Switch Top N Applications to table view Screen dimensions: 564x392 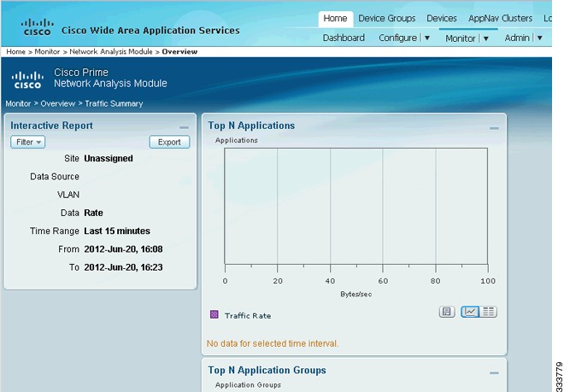(x=488, y=312)
